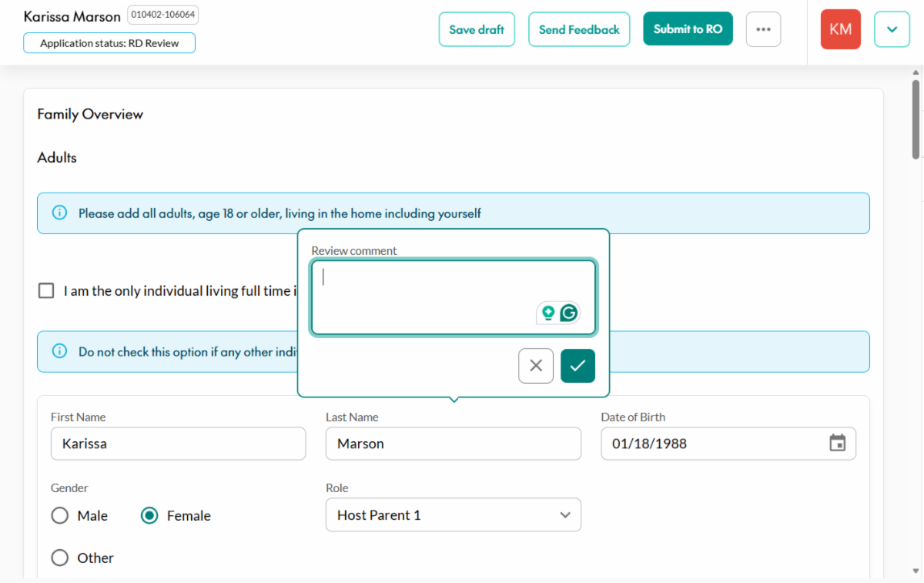Viewport: 924px width, 583px height.
Task: Click the Send Feedback button
Action: [x=579, y=29]
